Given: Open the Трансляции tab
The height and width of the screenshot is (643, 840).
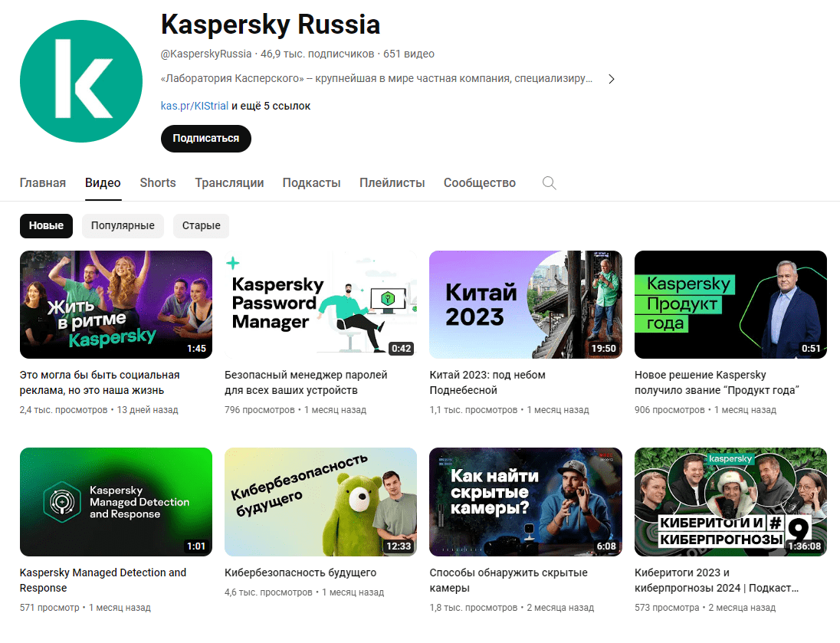Looking at the screenshot, I should 229,182.
